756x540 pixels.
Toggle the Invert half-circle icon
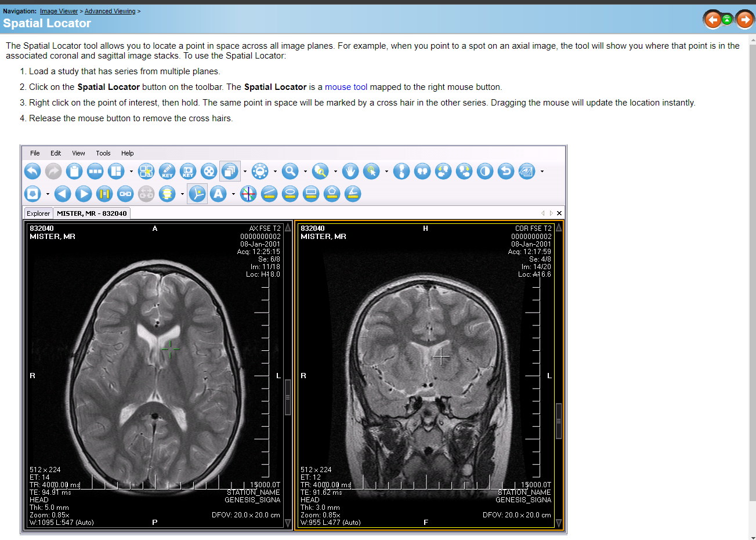point(485,171)
